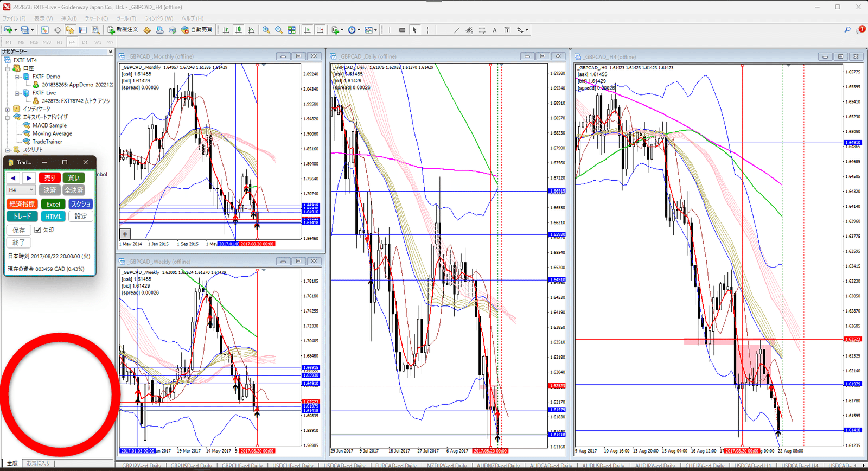Switch to the line chart icon
Image resolution: width=868 pixels, height=471 pixels.
pos(251,30)
